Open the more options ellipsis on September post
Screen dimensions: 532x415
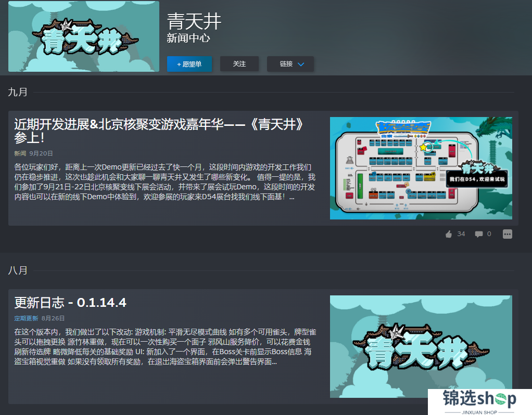(507, 234)
